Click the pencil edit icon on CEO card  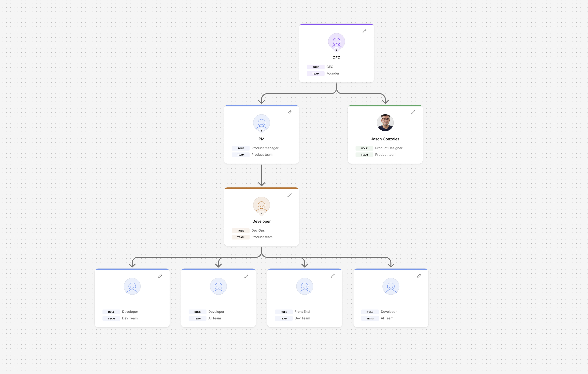(x=364, y=31)
